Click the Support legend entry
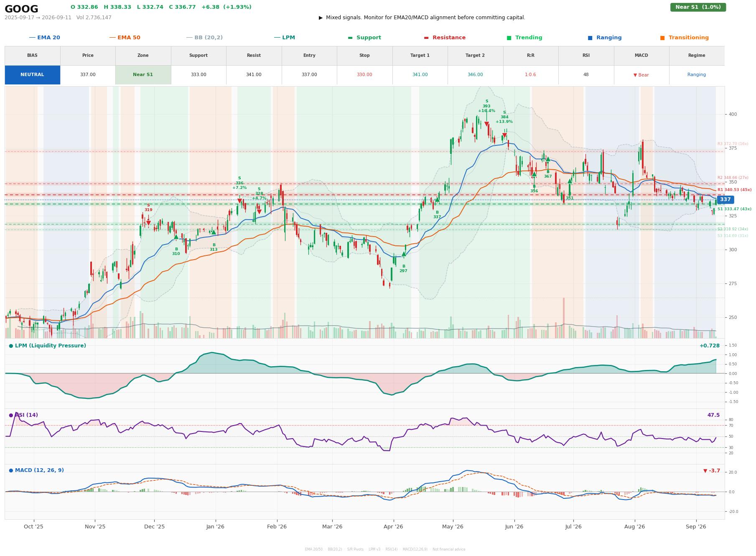The image size is (756, 556). point(364,38)
